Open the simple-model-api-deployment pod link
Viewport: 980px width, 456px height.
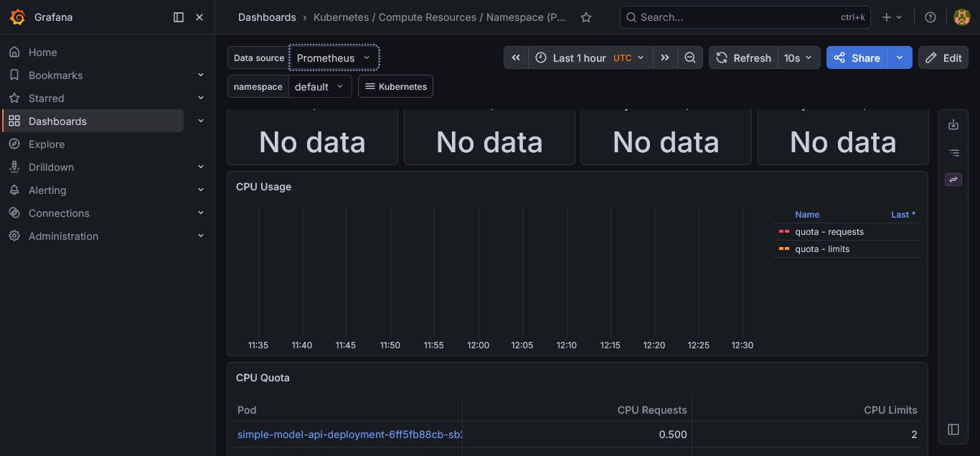(349, 434)
